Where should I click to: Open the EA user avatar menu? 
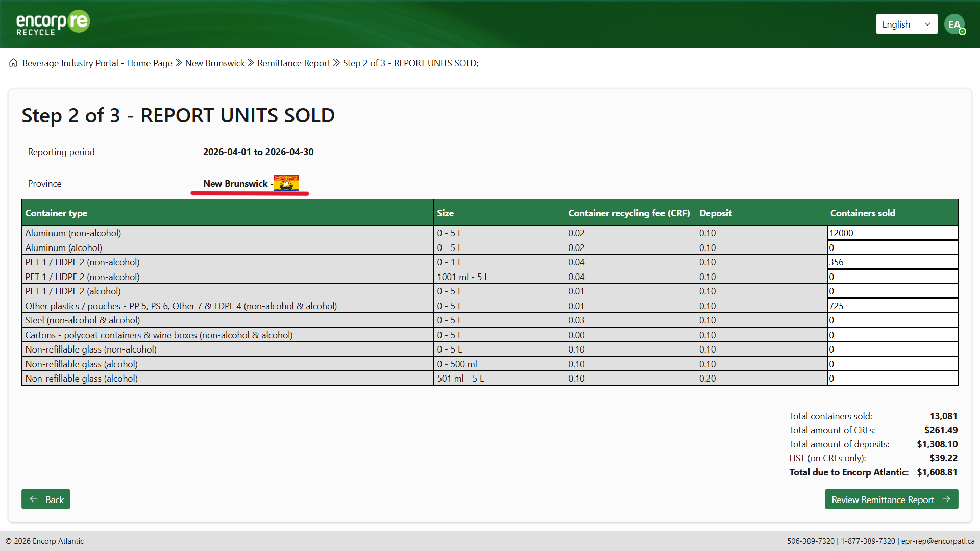coord(954,24)
